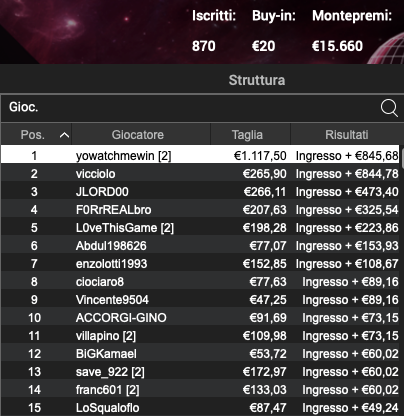Viewport: 404px width, 416px height.
Task: Pick the Abdul198626 row
Action: click(x=200, y=246)
